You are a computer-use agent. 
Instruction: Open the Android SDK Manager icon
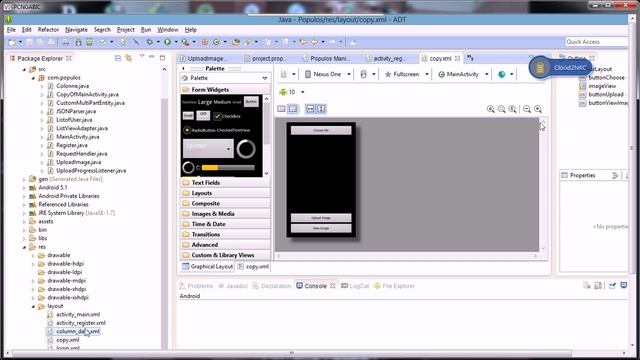click(x=78, y=42)
